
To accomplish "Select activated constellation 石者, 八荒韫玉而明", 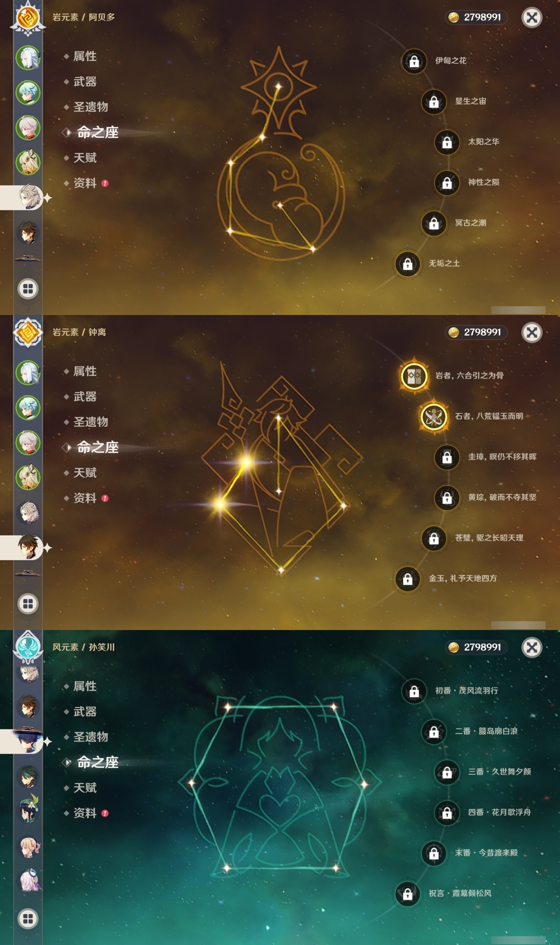I will [434, 416].
